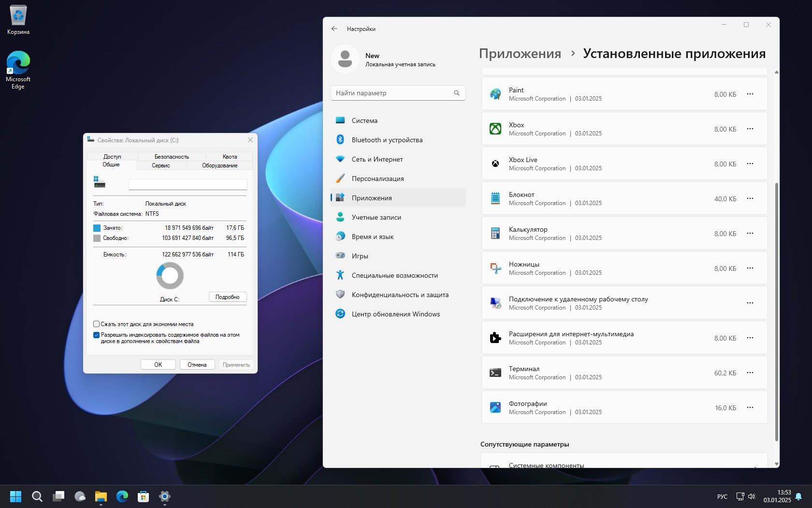Screen dimensions: 812x508
Task: Open Конфиденциальность и защита settings
Action: tap(398, 295)
